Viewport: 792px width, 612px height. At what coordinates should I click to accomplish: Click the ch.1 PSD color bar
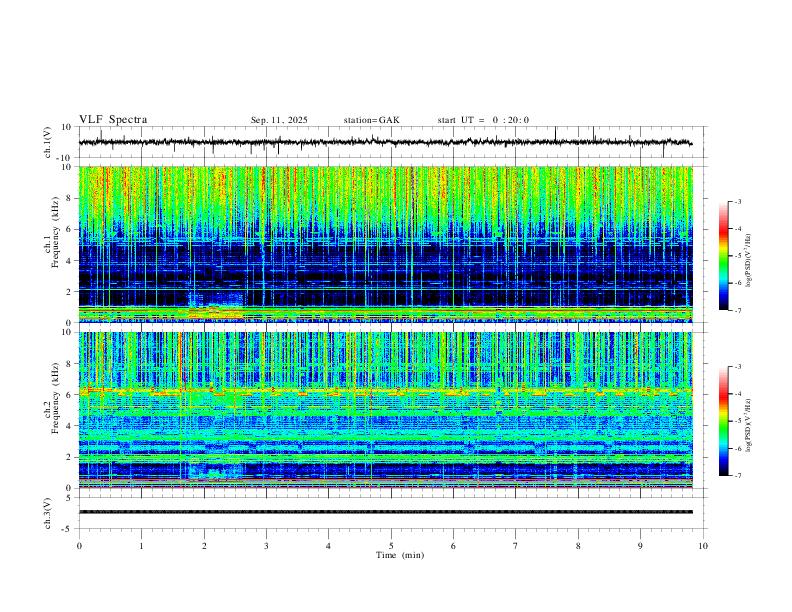pyautogui.click(x=724, y=256)
